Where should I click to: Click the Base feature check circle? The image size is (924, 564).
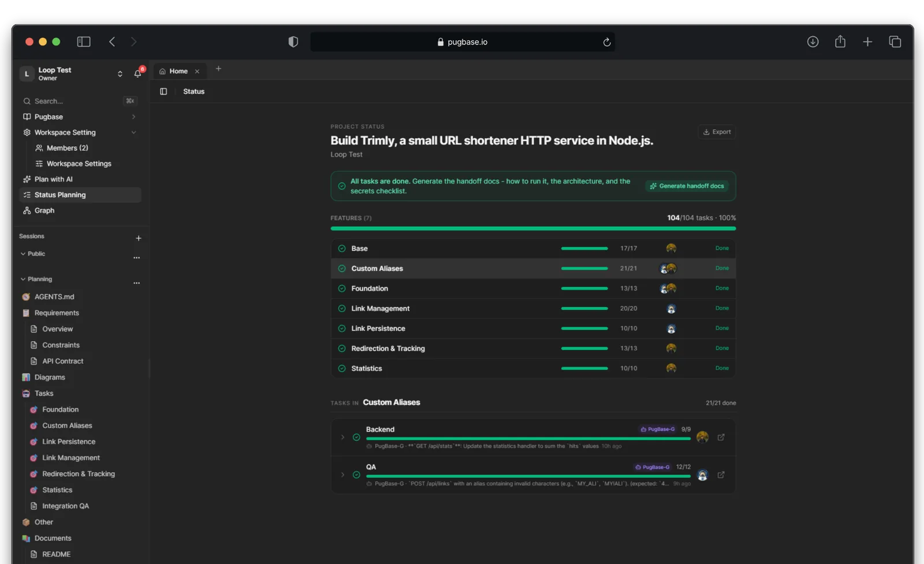[342, 248]
